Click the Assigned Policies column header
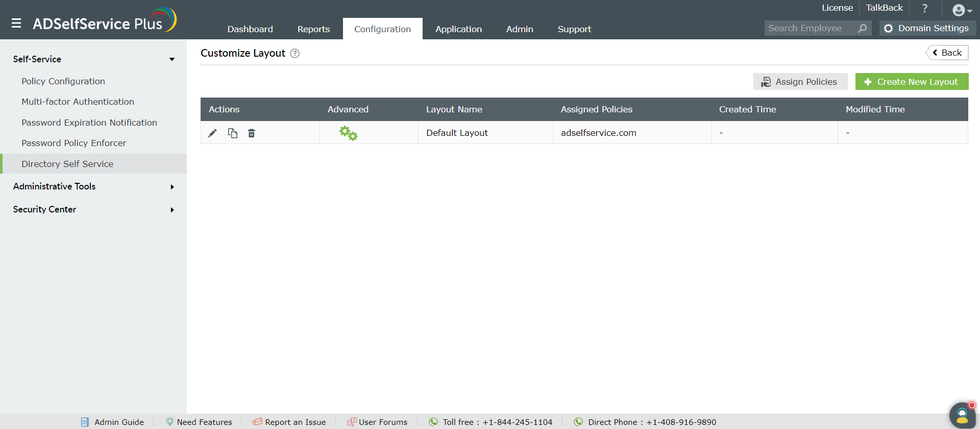Viewport: 980px width, 429px height. point(597,109)
